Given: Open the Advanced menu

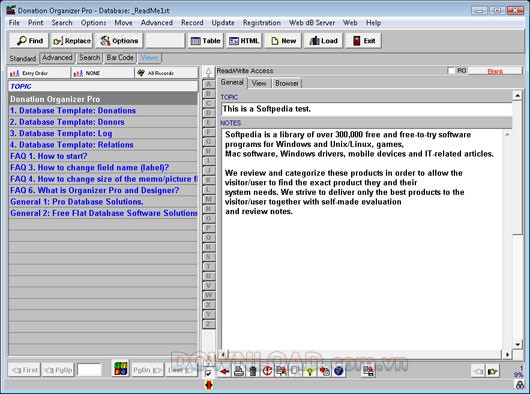Looking at the screenshot, I should 156,23.
